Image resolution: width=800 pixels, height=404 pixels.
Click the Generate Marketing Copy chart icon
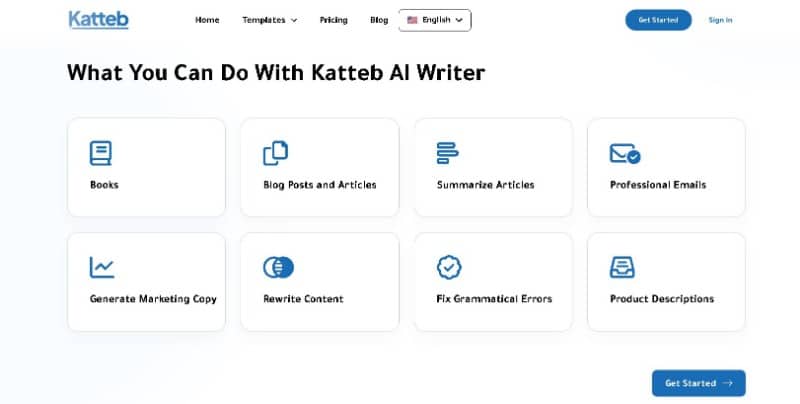coord(102,267)
